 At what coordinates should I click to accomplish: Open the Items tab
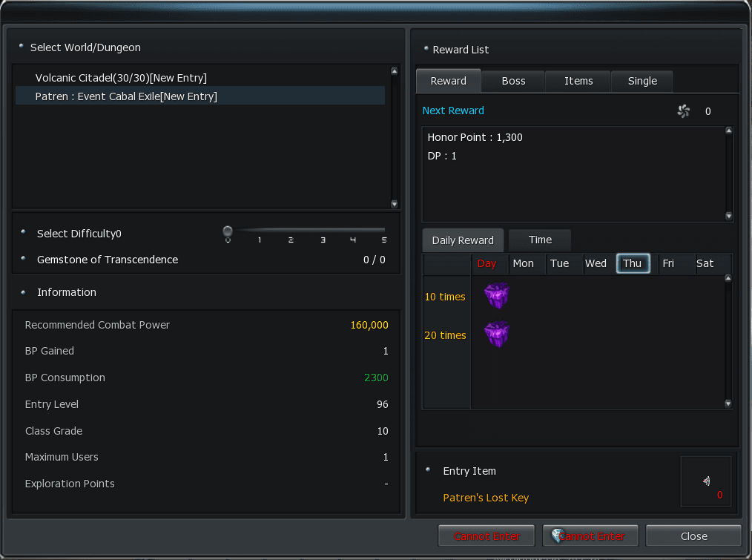[x=578, y=81]
